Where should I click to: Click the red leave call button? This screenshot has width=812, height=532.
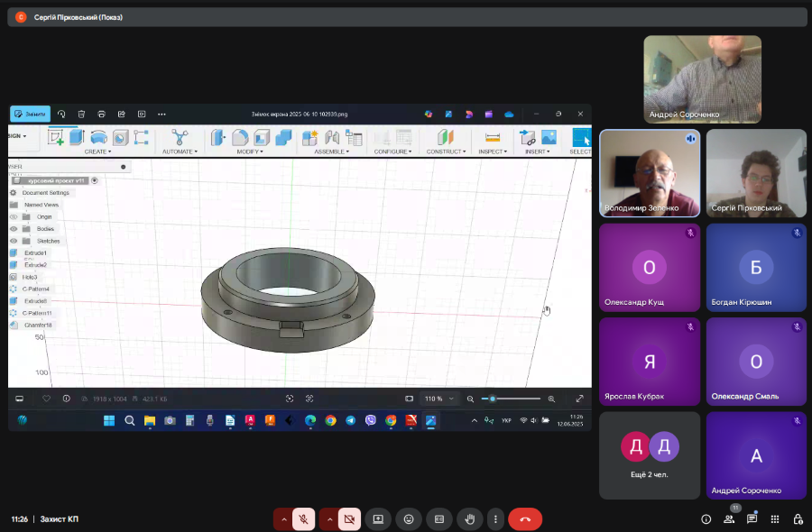point(524,518)
